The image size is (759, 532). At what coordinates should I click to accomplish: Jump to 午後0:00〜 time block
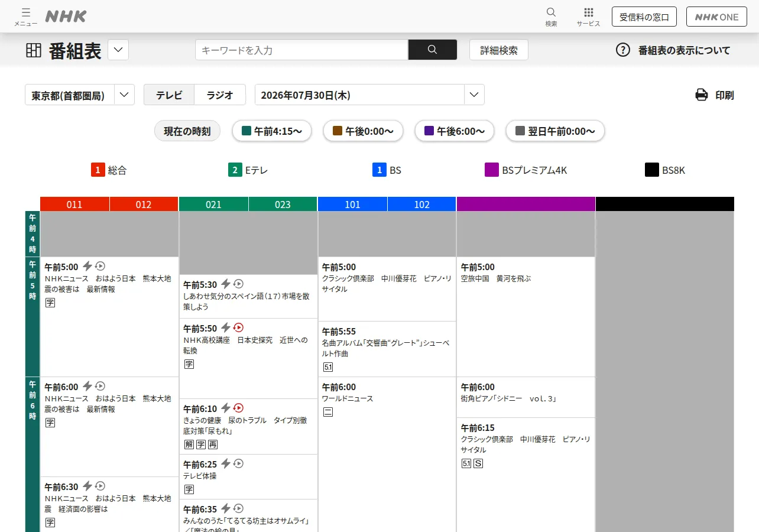tap(363, 131)
